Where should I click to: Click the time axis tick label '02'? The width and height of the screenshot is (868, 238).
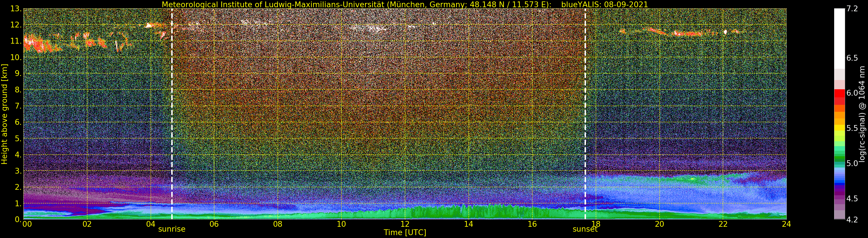(87, 224)
